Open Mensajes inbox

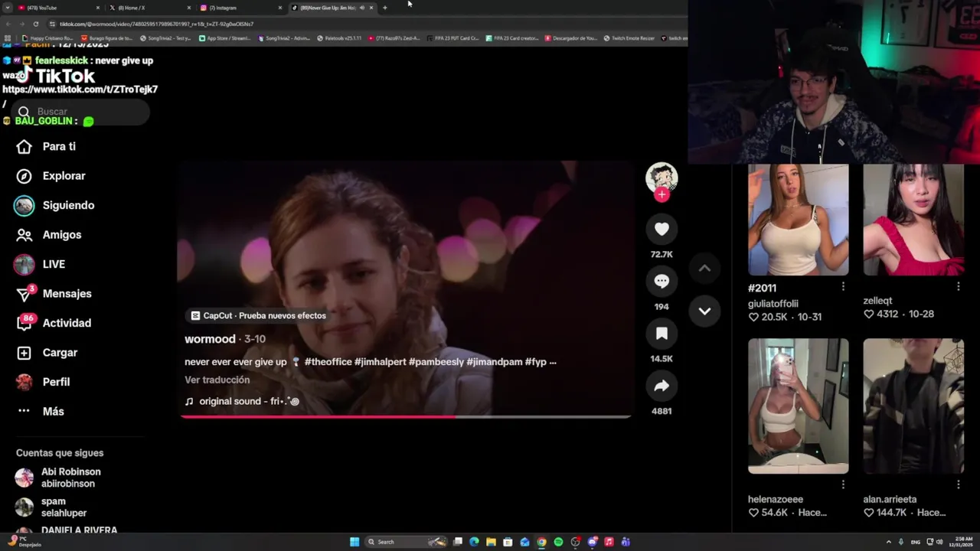[x=54, y=294]
